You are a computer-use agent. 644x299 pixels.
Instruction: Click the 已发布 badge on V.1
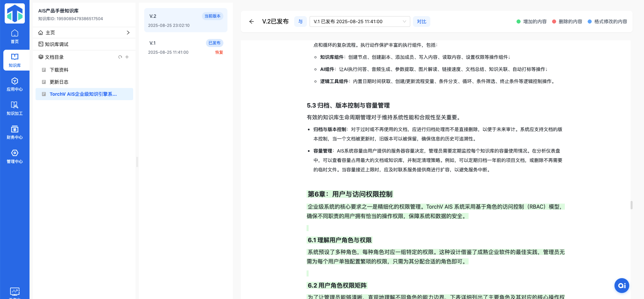click(x=215, y=43)
